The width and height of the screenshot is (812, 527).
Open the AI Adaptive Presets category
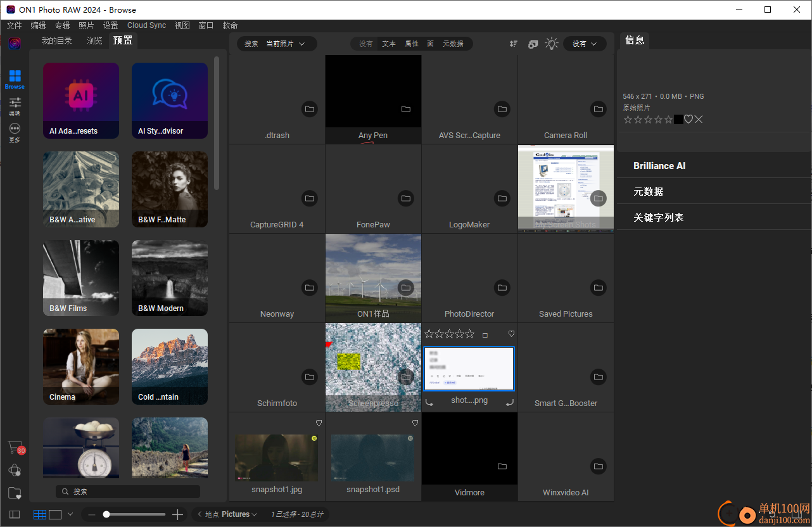pyautogui.click(x=81, y=101)
